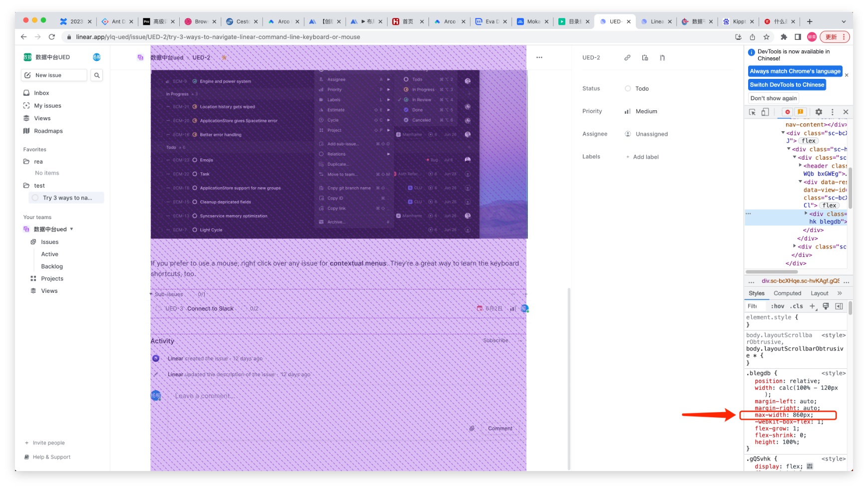Select the Styles tab
Image resolution: width=868 pixels, height=489 pixels.
pos(756,293)
